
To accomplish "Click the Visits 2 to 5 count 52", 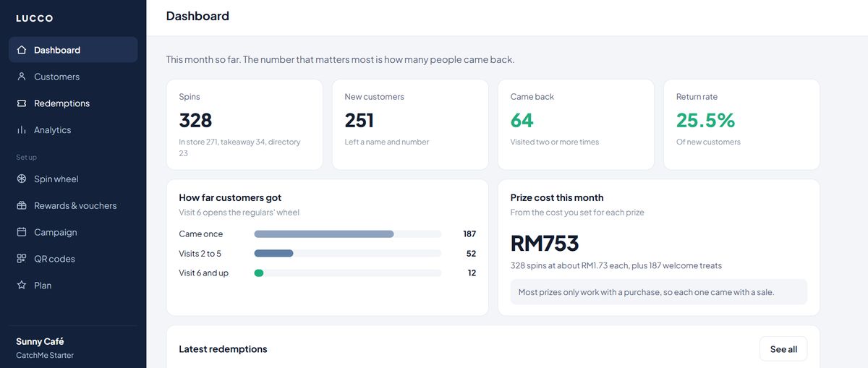I will (471, 254).
